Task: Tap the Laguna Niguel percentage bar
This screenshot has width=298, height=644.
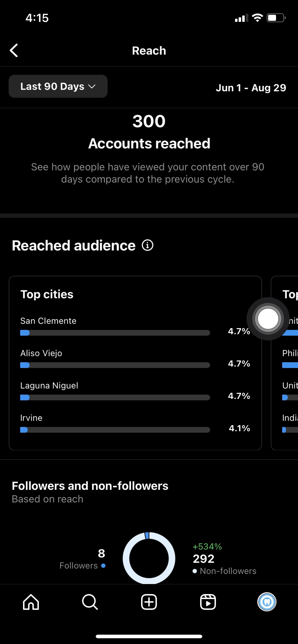Action: click(115, 397)
